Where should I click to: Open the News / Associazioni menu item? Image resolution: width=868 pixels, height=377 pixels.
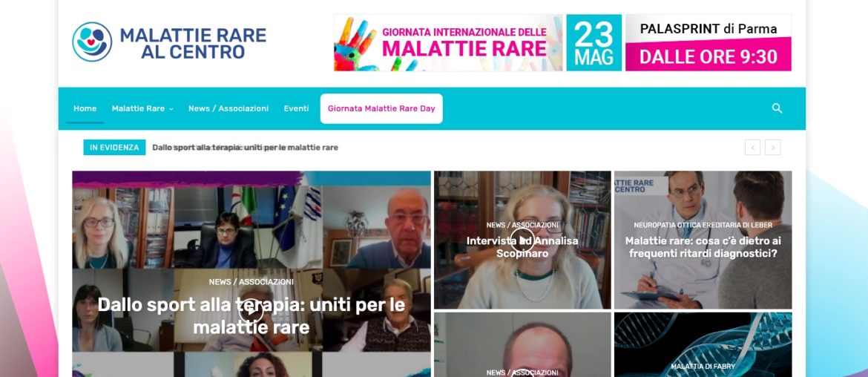[228, 108]
